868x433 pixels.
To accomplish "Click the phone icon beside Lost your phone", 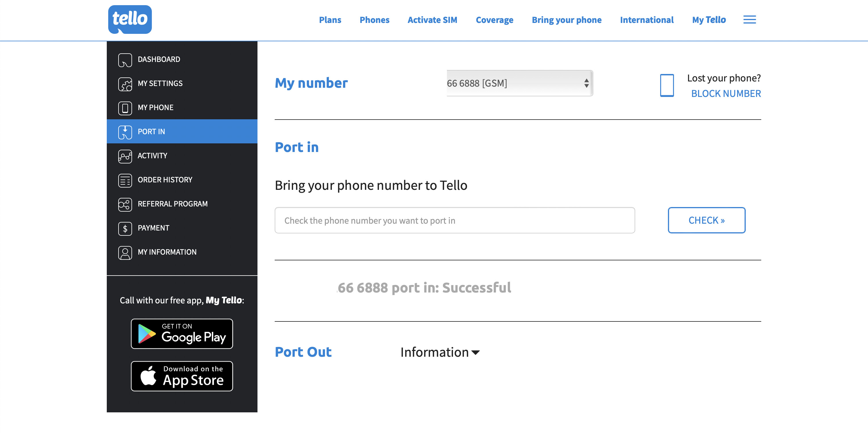I will click(x=666, y=85).
